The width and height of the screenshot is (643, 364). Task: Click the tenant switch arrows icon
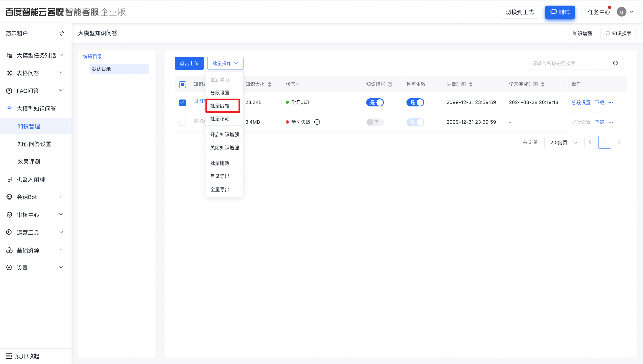pos(62,34)
